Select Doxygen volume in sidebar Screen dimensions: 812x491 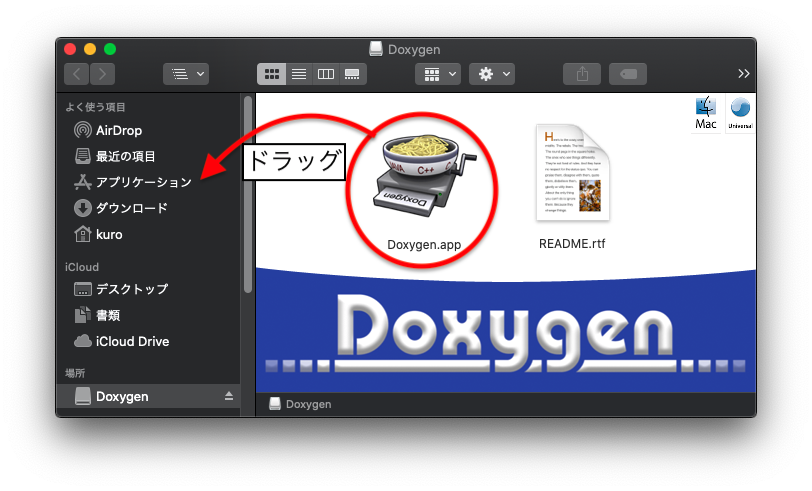[149, 396]
